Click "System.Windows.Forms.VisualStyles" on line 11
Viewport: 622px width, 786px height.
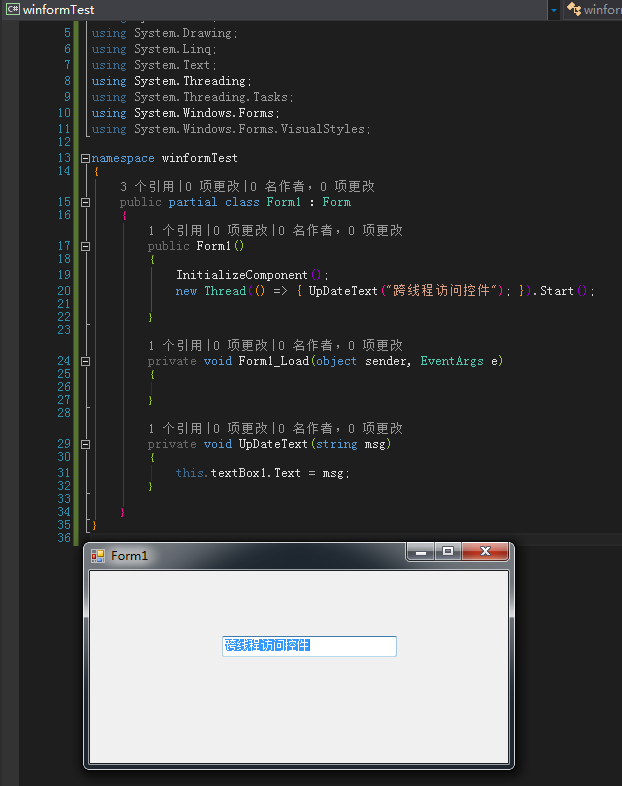(249, 129)
